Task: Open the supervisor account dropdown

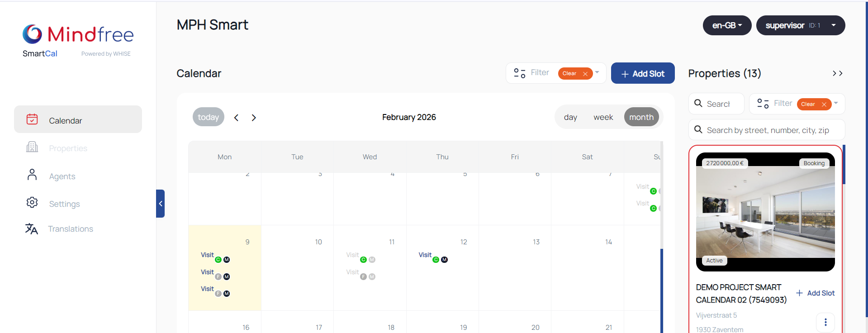Action: (x=801, y=25)
